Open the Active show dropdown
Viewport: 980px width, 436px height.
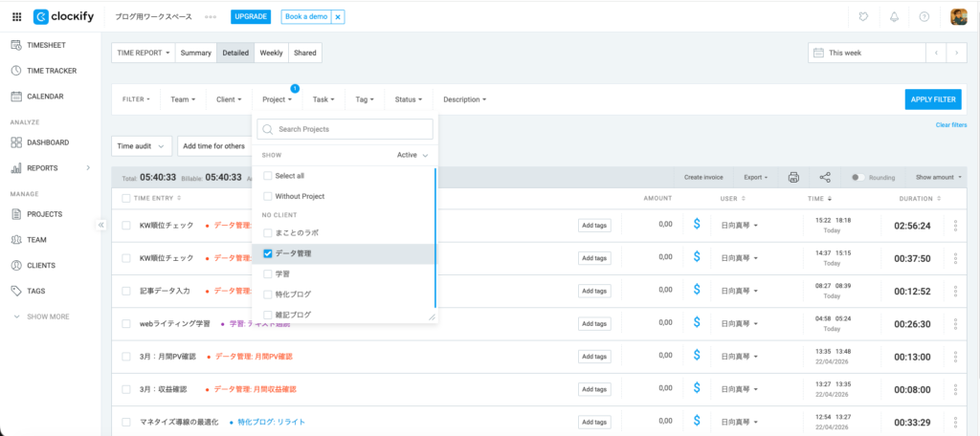click(412, 154)
